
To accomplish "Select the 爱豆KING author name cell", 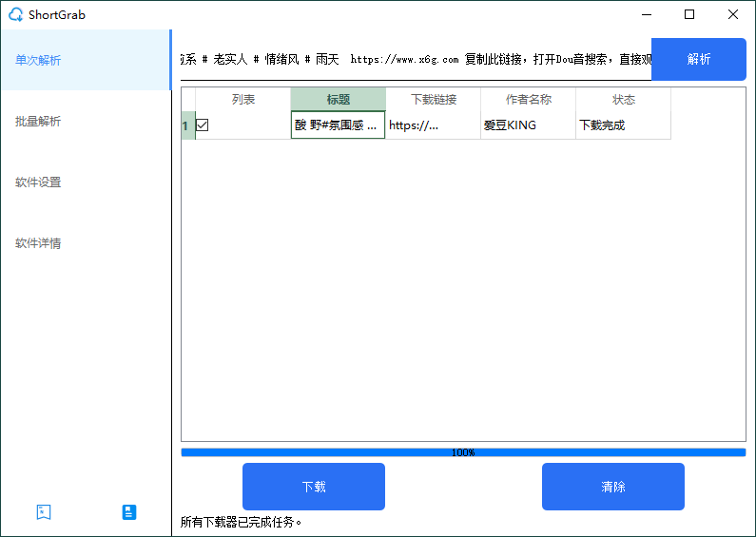I will tap(528, 125).
